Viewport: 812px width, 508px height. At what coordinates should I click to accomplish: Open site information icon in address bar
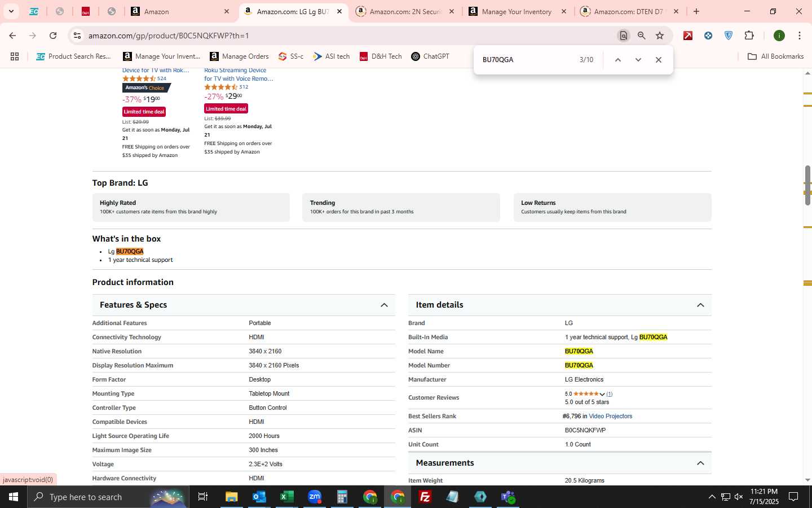[77, 36]
